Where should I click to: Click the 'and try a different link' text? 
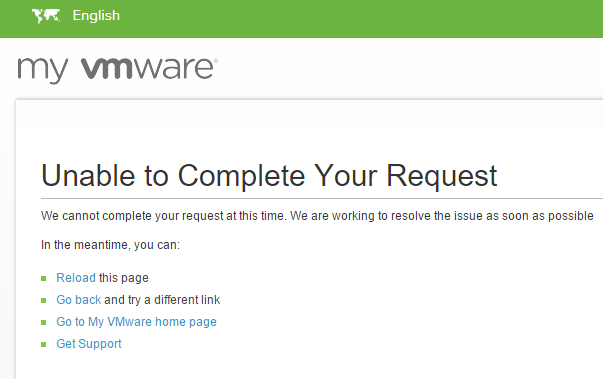click(x=162, y=299)
